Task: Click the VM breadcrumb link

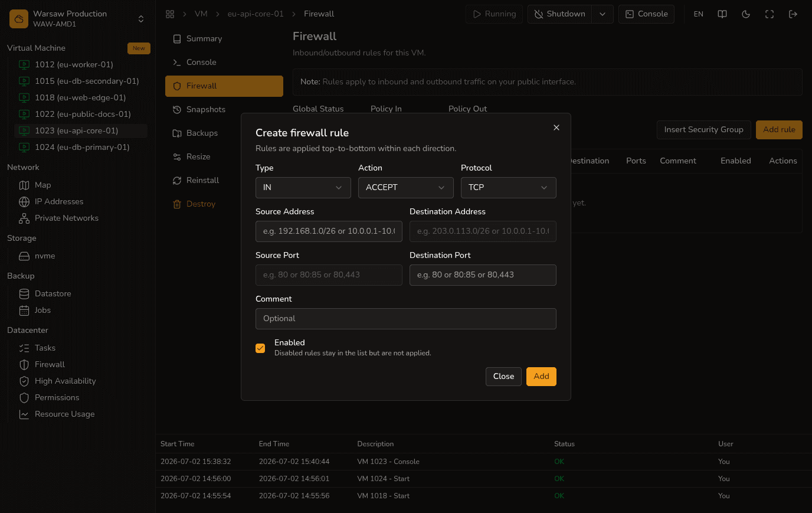Action: [201, 14]
